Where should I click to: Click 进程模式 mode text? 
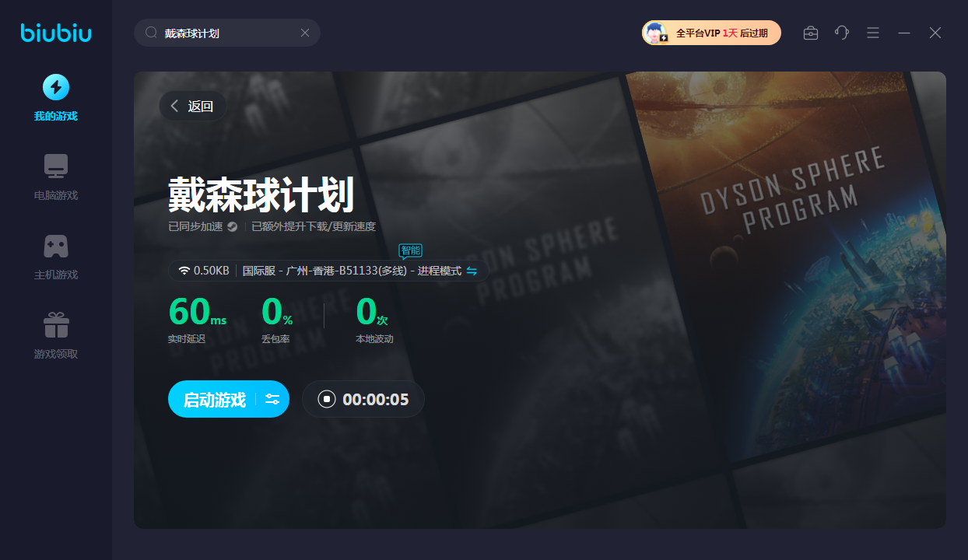[x=440, y=271]
